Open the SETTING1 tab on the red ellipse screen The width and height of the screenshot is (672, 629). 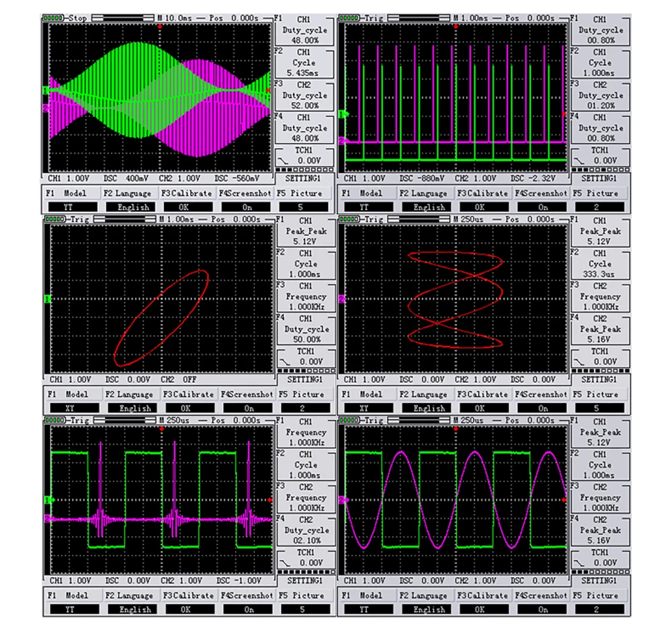304,379
